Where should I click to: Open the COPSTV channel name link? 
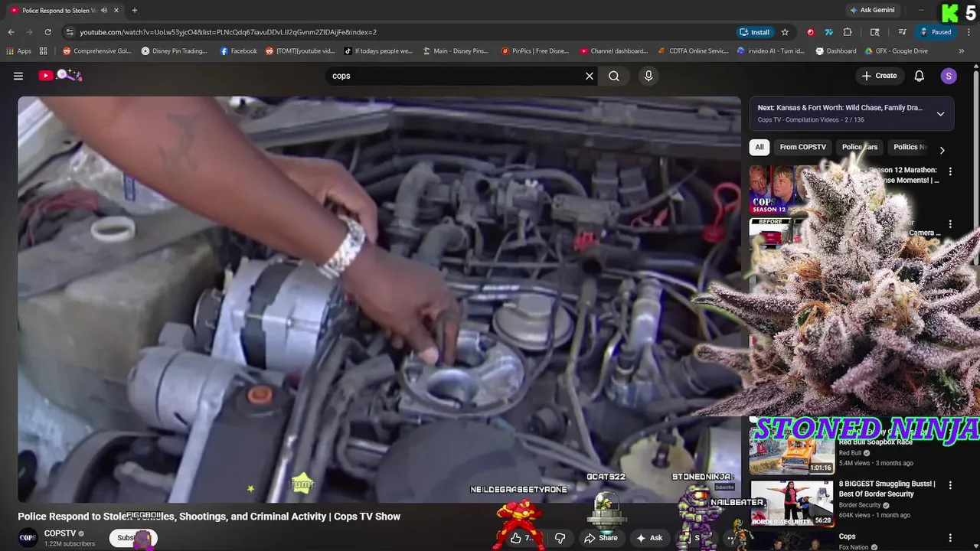(60, 533)
